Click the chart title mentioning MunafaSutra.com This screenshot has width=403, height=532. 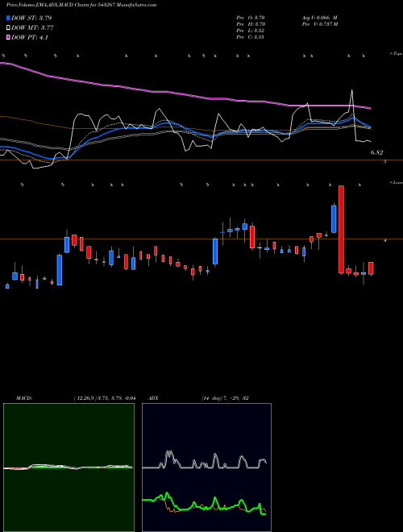click(x=81, y=5)
